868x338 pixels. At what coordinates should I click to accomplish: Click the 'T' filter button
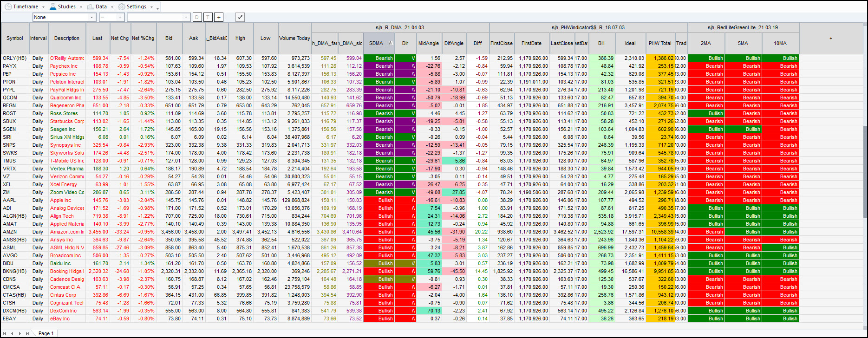pyautogui.click(x=208, y=17)
